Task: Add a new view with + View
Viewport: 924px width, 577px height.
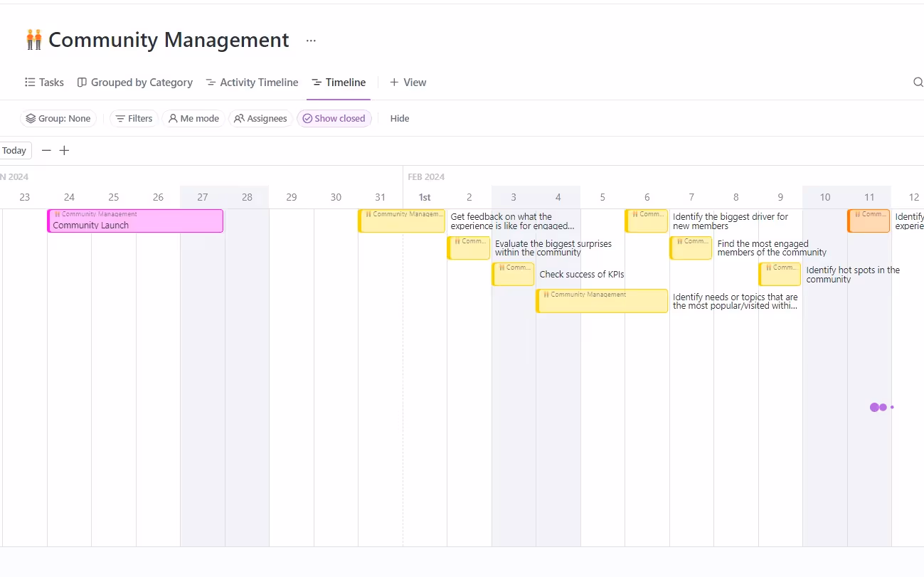Action: point(408,82)
